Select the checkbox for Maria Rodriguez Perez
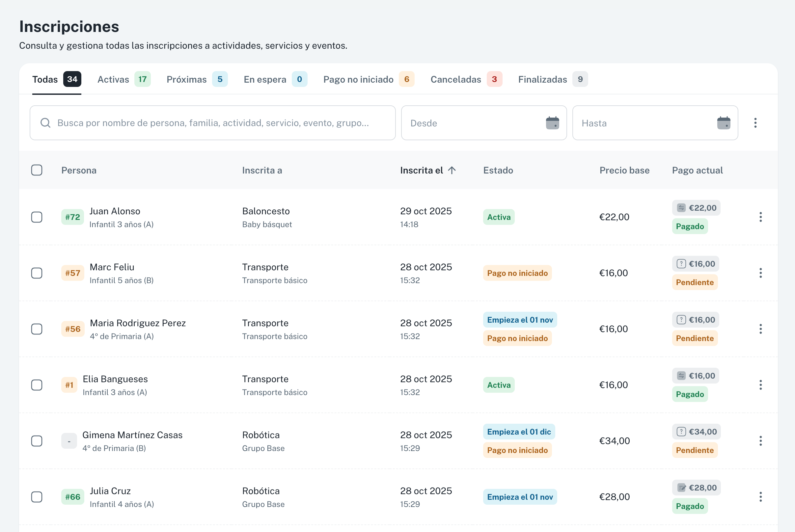Viewport: 795px width, 532px height. [37, 329]
